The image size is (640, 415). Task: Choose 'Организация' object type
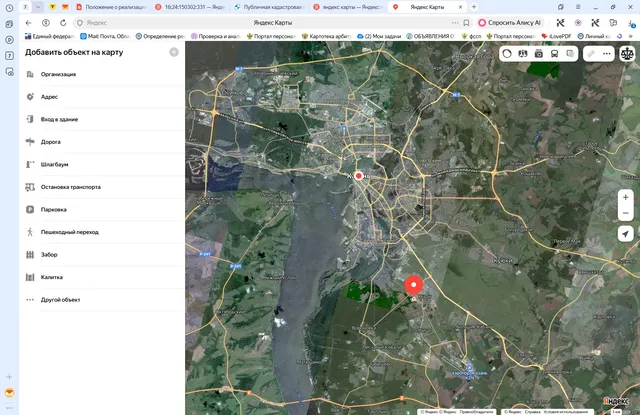coord(102,74)
